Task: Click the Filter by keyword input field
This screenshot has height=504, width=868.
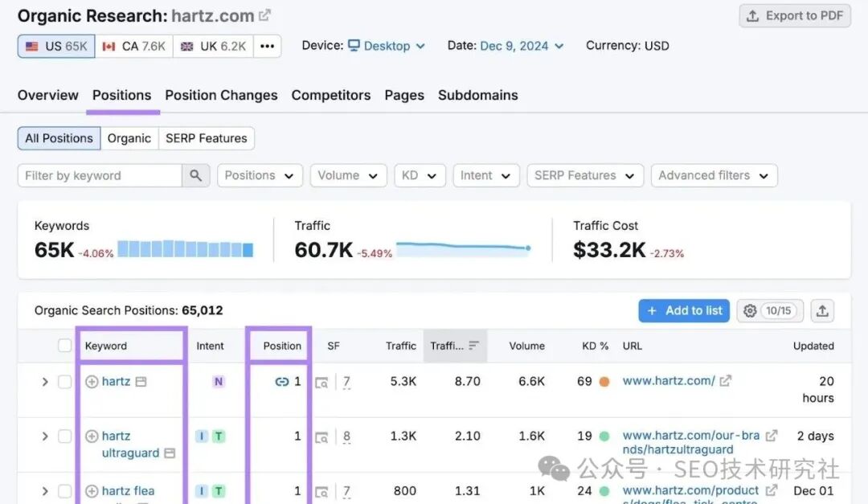Action: pyautogui.click(x=100, y=175)
